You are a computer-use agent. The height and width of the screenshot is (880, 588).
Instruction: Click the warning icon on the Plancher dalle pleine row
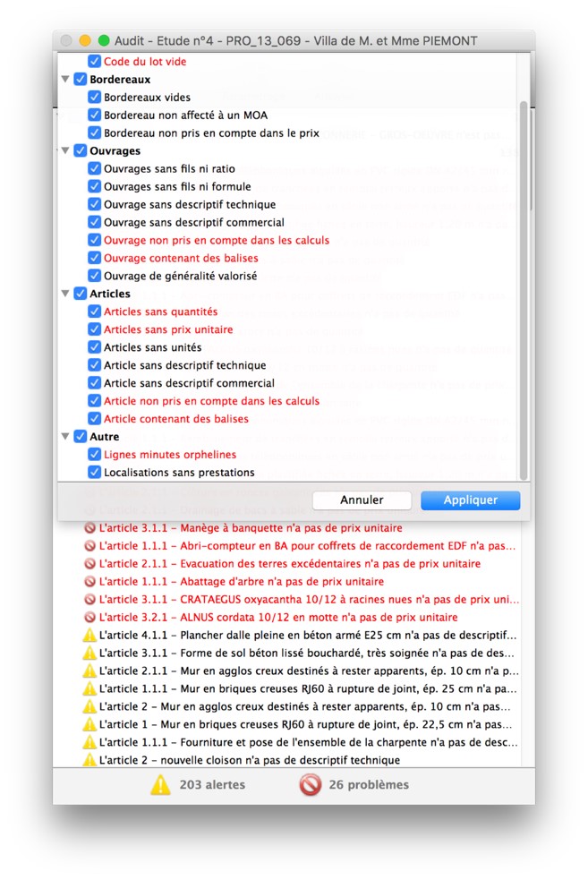point(89,636)
